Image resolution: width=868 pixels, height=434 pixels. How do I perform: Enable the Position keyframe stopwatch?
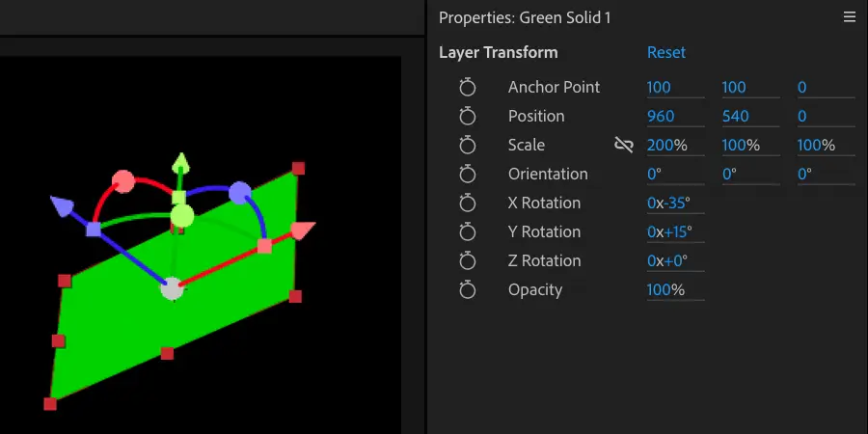click(x=468, y=117)
